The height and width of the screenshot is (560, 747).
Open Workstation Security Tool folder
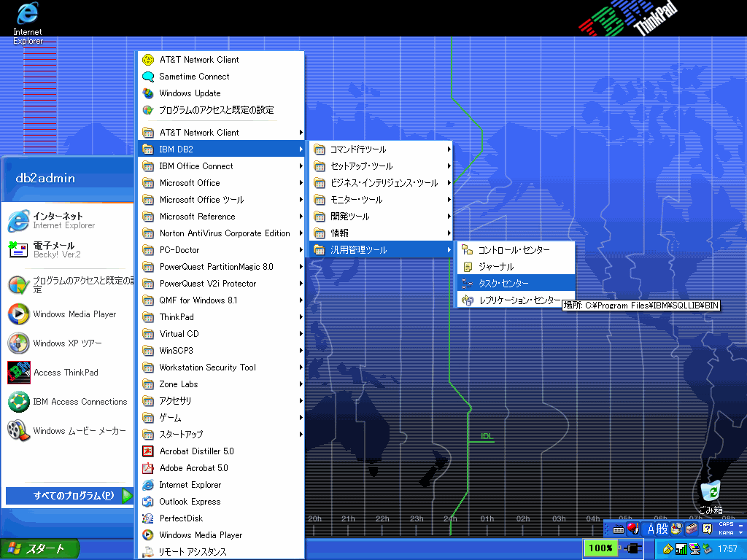221,367
